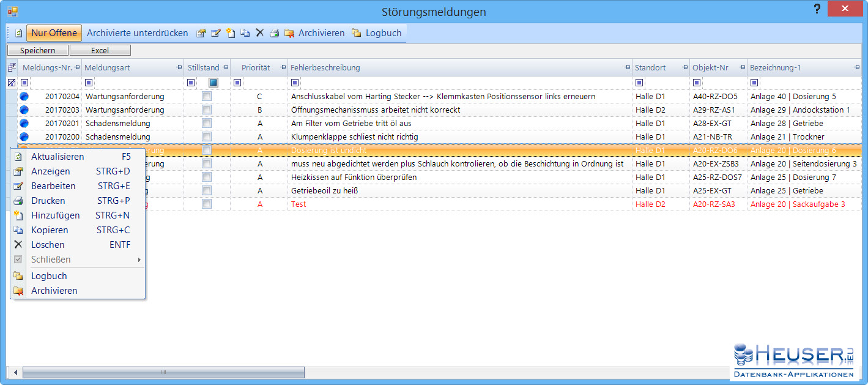Open filter operator dropdown for Standort column
868x385 pixels.
point(639,83)
